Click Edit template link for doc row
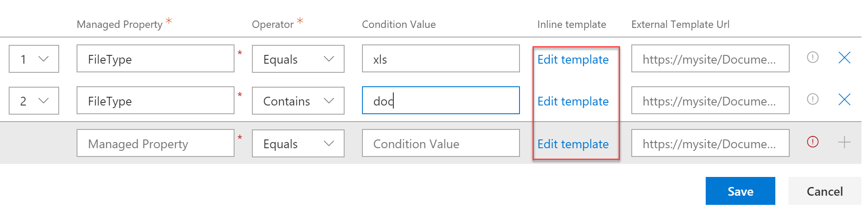 [x=573, y=101]
